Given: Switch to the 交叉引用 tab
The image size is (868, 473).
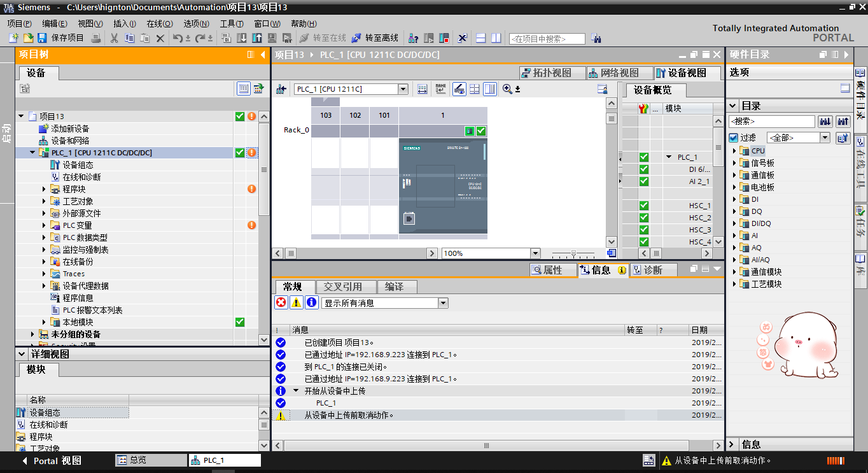Looking at the screenshot, I should pyautogui.click(x=342, y=286).
